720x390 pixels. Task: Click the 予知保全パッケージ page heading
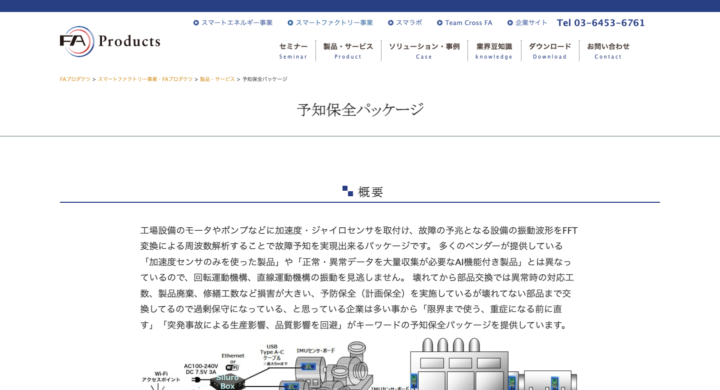(360, 110)
